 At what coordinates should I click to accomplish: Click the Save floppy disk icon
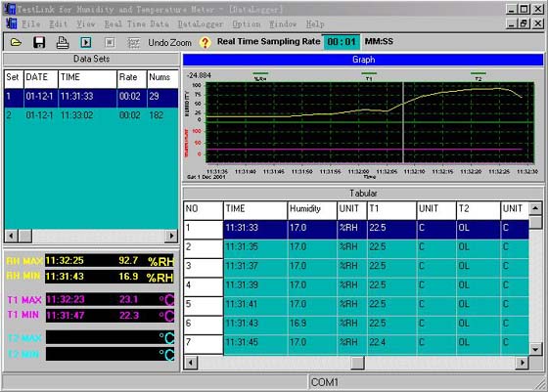point(39,42)
